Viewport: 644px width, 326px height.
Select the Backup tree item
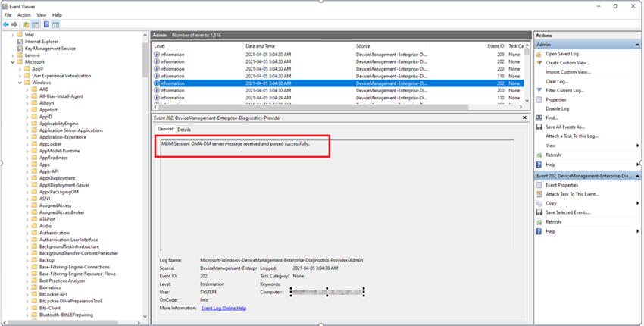47,260
